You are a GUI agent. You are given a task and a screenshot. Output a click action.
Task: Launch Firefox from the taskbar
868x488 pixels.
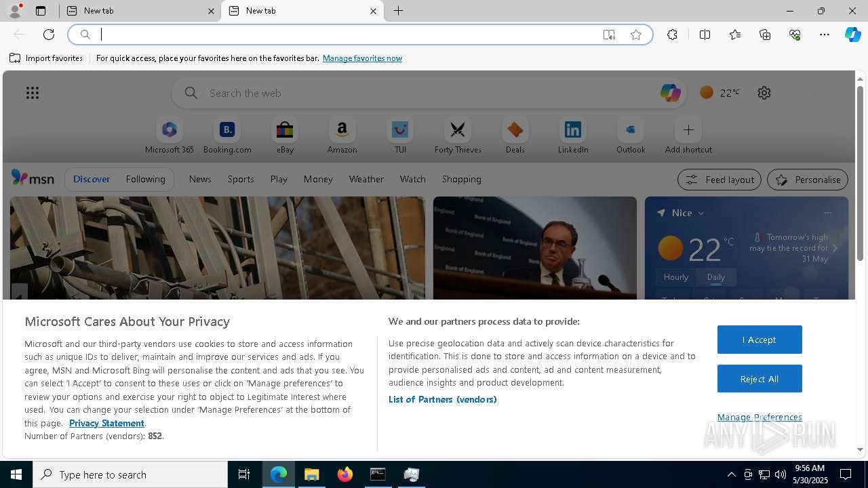(x=345, y=474)
